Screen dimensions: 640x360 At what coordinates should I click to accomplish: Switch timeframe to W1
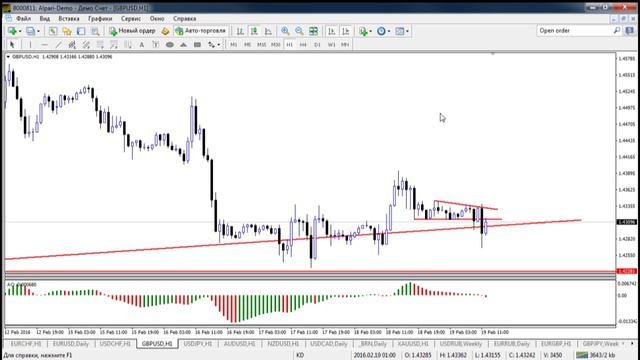[x=331, y=44]
